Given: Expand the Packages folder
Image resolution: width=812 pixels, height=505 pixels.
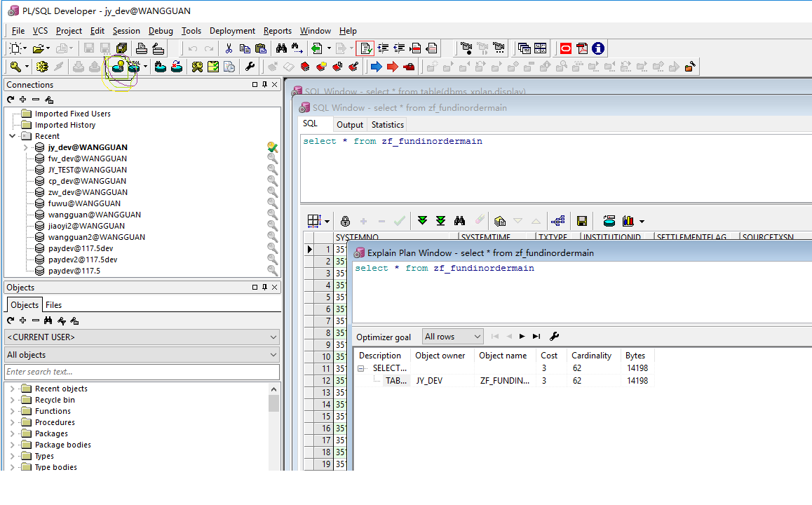Looking at the screenshot, I should click(x=13, y=433).
